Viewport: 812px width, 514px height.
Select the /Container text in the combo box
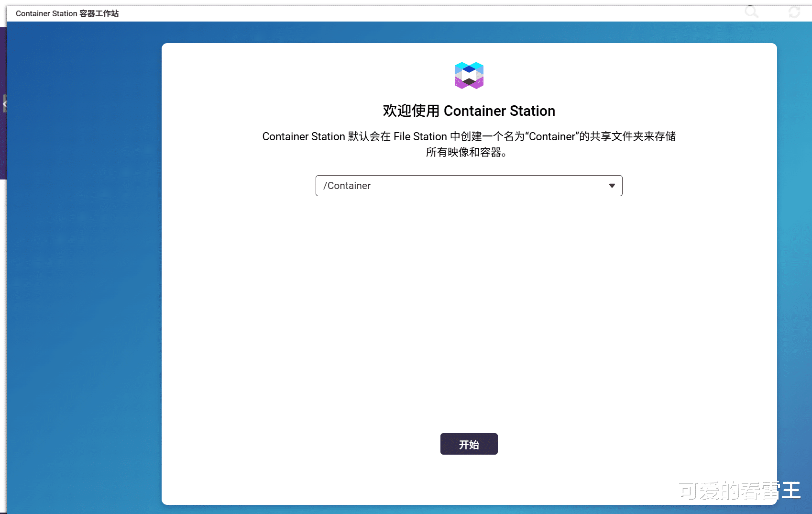click(347, 186)
